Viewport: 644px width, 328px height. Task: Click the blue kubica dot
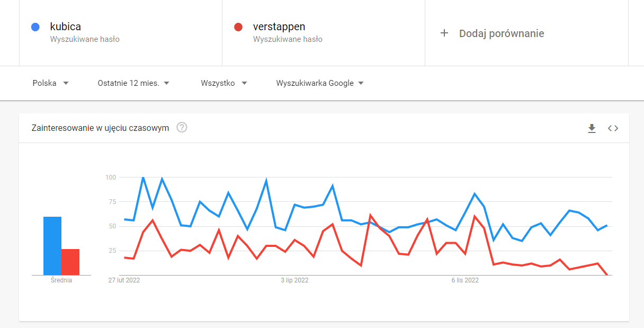[35, 27]
